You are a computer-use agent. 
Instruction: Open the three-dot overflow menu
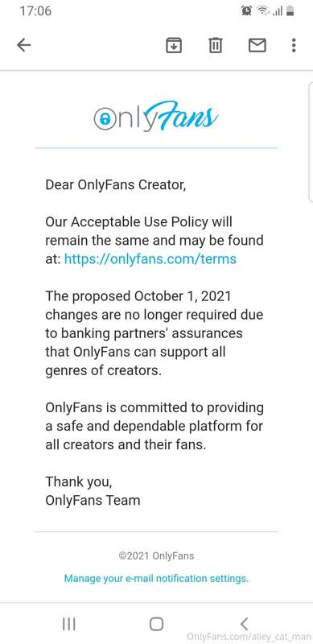[293, 45]
